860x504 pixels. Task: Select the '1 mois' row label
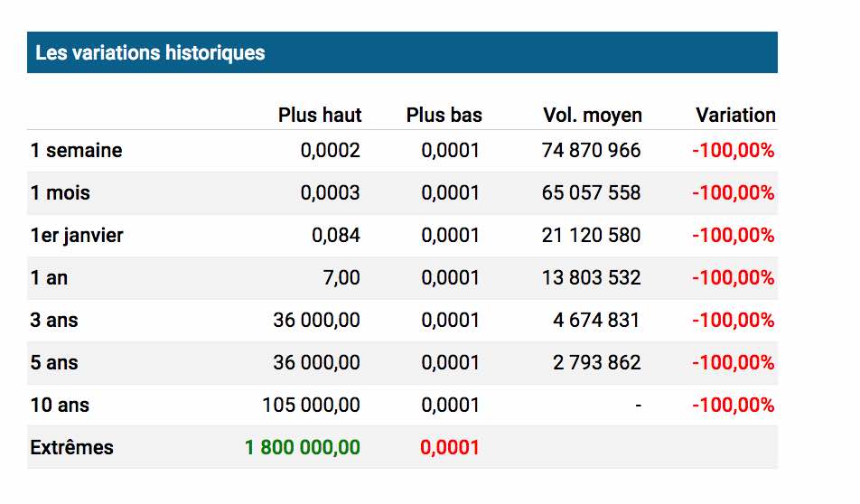pos(60,193)
